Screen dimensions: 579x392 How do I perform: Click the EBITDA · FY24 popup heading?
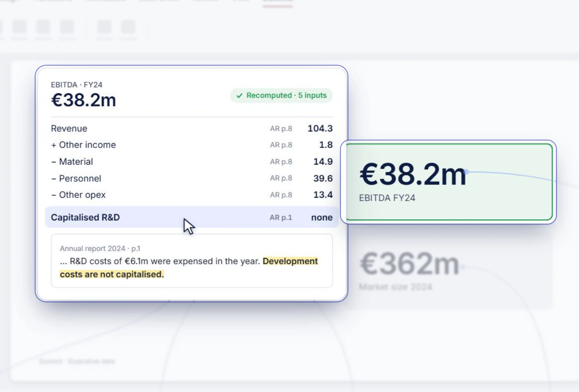[77, 85]
